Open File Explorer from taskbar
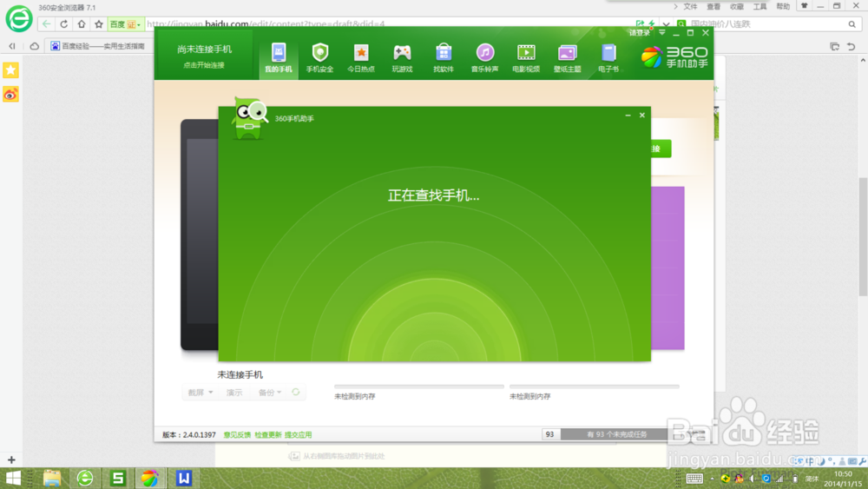868x489 pixels. click(x=52, y=478)
